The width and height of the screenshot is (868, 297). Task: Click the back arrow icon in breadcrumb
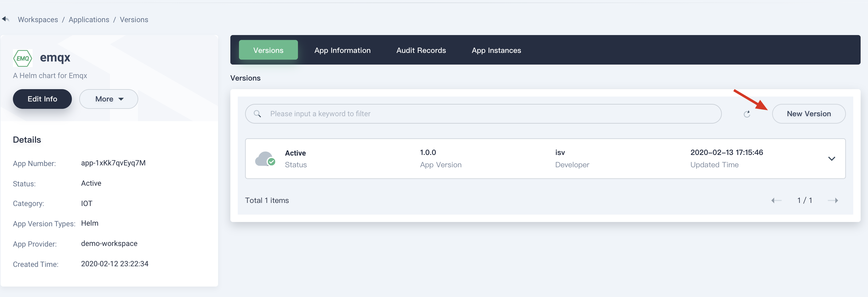point(6,19)
